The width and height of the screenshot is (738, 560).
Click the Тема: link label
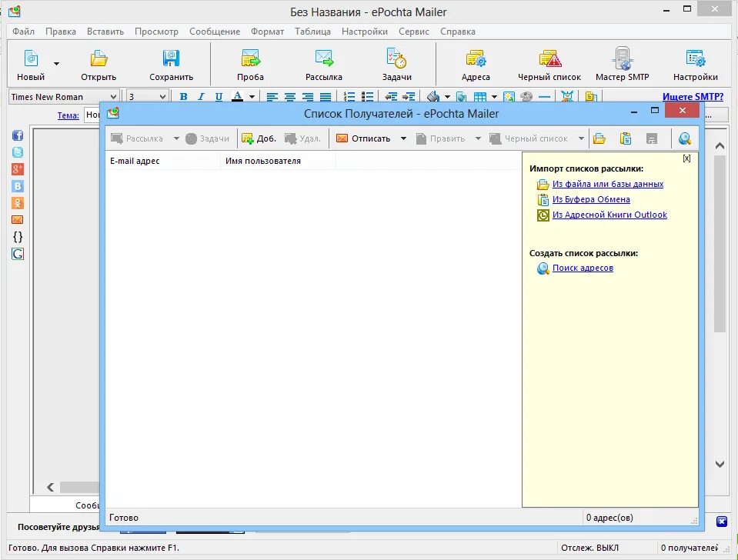point(68,115)
